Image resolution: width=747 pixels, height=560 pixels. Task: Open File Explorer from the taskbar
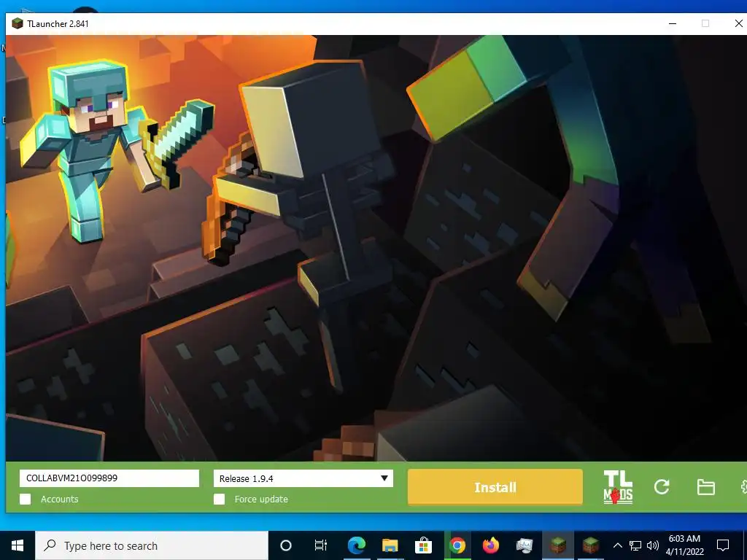point(390,545)
